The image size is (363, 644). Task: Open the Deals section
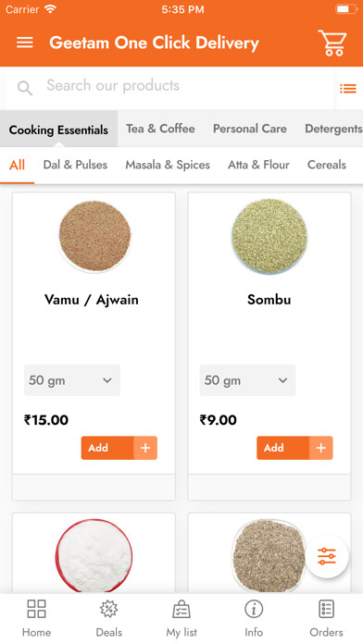[x=109, y=618]
